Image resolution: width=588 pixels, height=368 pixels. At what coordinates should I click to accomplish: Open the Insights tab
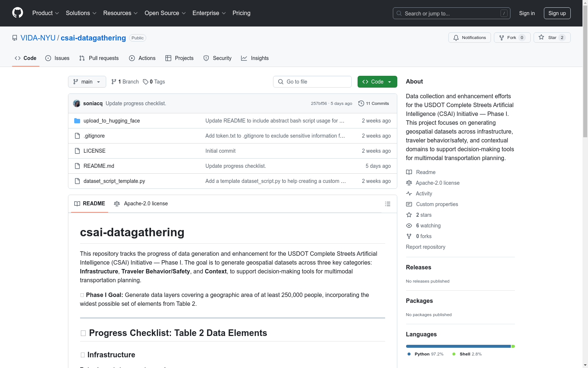tap(255, 58)
